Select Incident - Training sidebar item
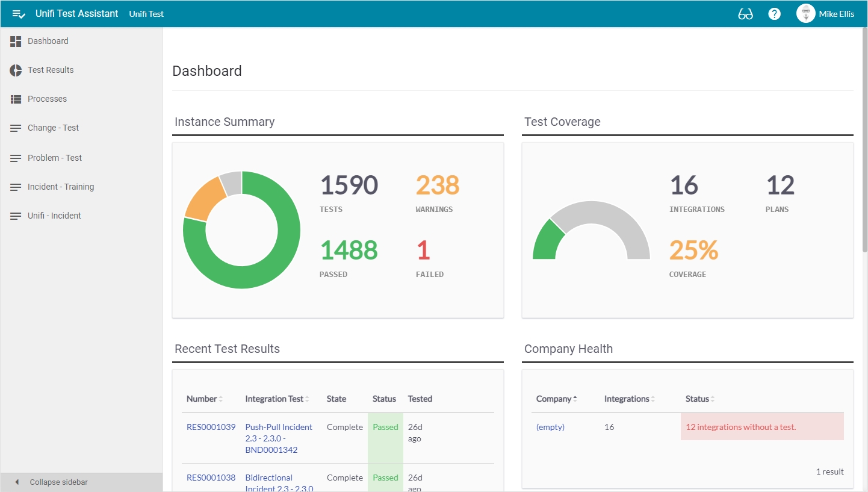868x492 pixels. click(x=60, y=187)
